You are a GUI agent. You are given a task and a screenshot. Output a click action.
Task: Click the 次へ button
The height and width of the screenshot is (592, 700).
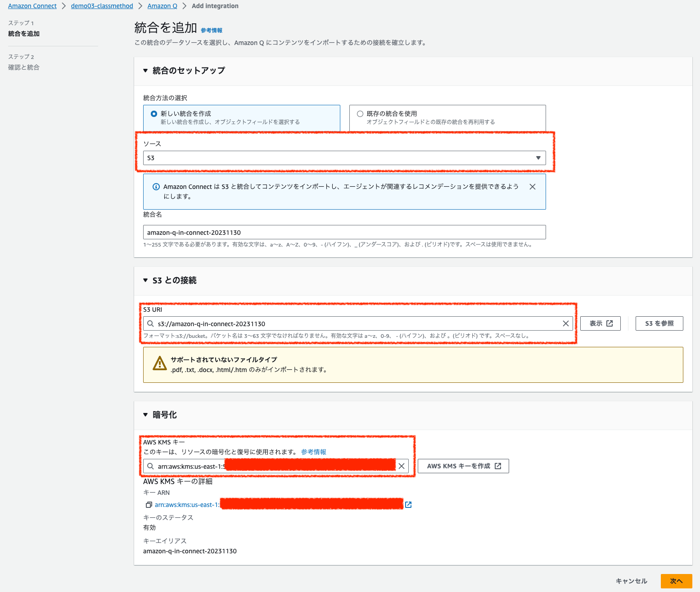pyautogui.click(x=676, y=581)
